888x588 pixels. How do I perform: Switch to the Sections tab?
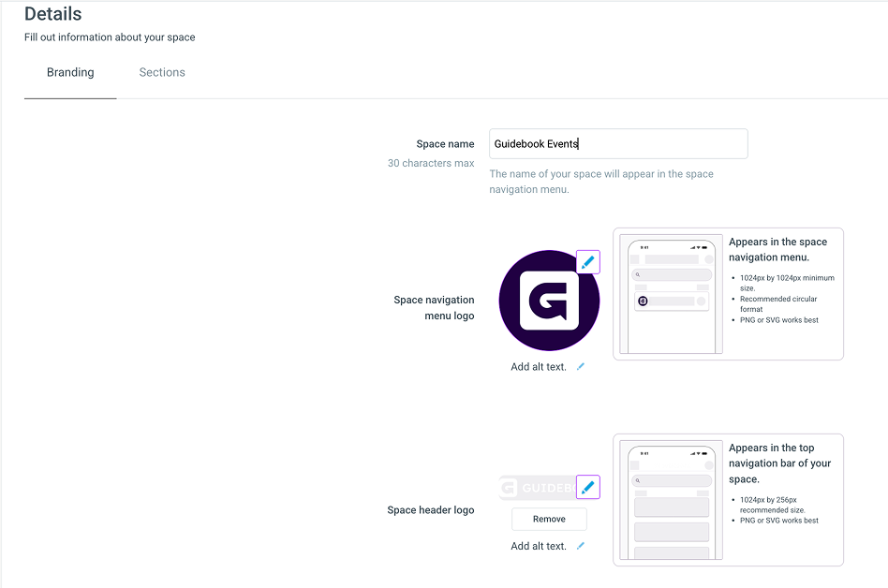click(162, 72)
